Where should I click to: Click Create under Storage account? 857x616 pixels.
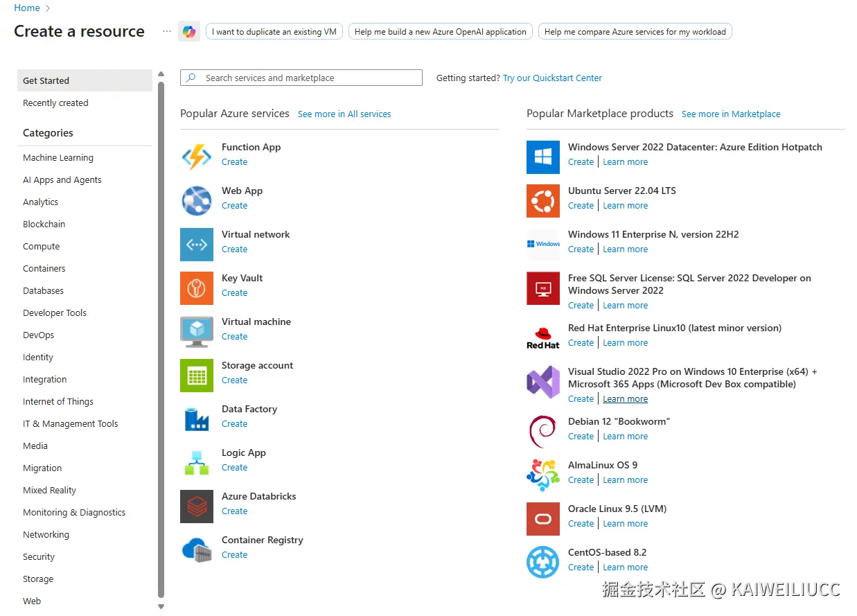(234, 380)
